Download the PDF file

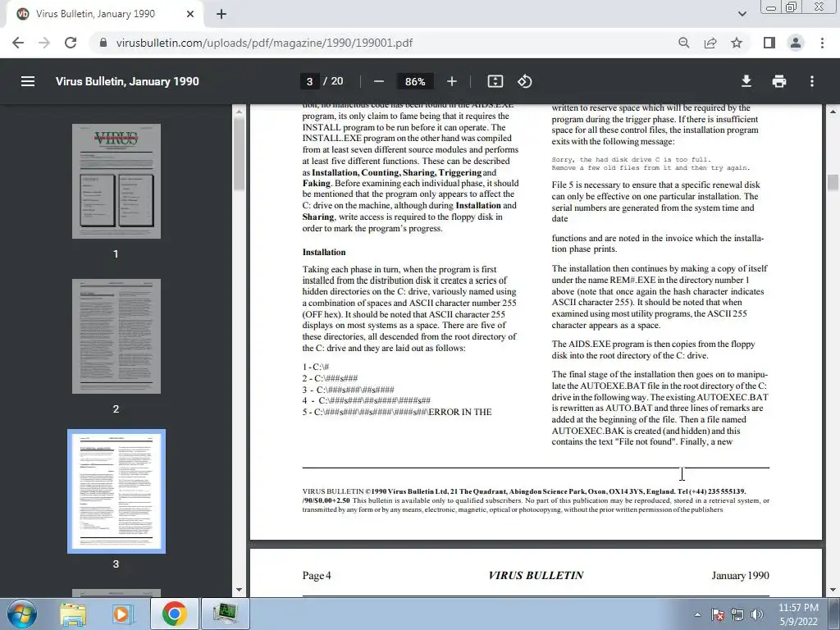pos(746,81)
